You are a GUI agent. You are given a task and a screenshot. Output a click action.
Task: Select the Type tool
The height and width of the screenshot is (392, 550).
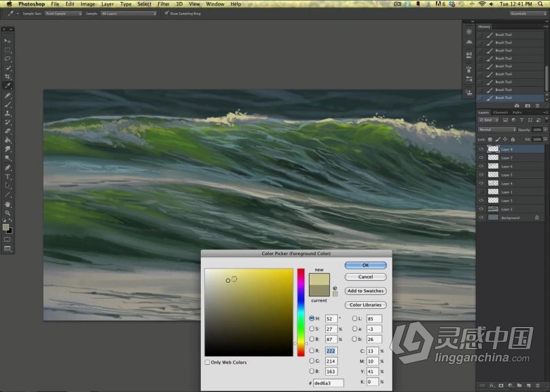click(x=7, y=176)
